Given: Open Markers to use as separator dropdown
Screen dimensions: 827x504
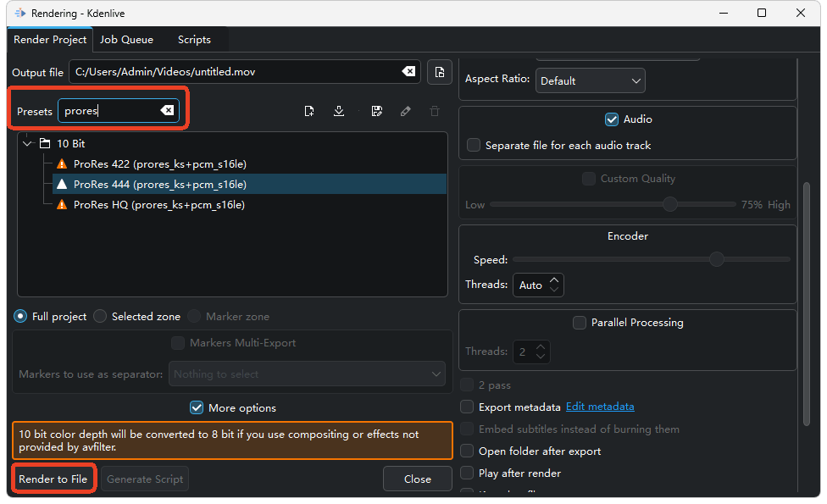Looking at the screenshot, I should (307, 374).
